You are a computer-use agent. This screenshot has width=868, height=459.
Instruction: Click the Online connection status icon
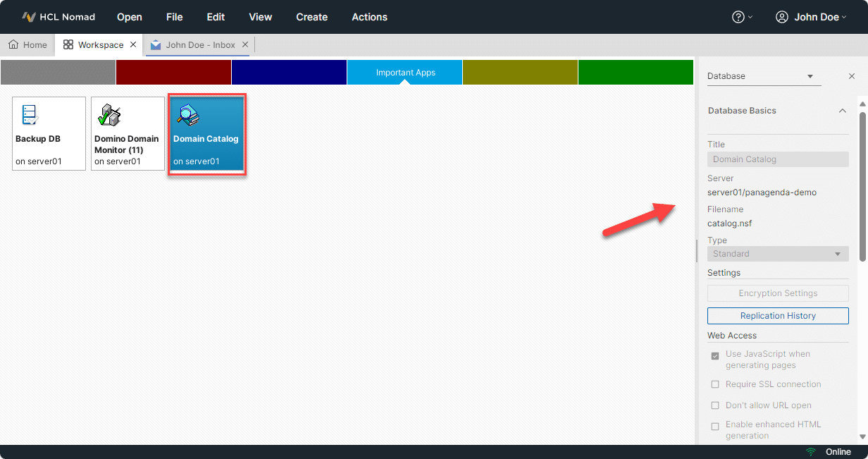click(811, 452)
